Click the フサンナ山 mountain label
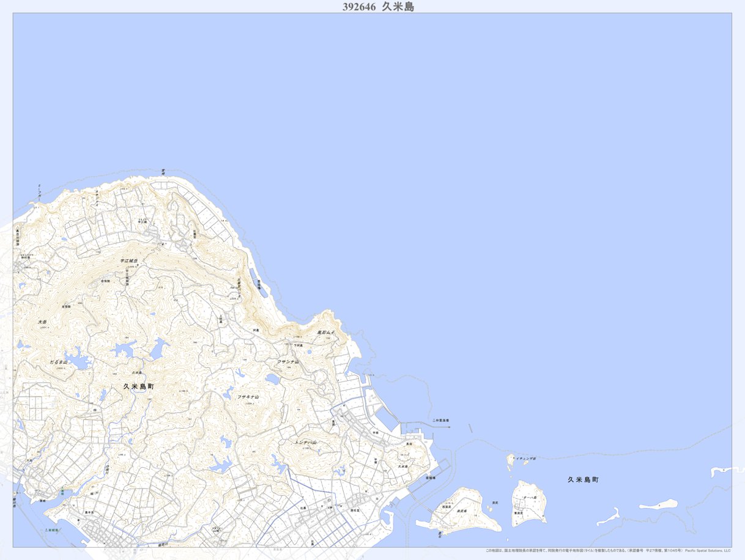This screenshot has width=745, height=560. pos(288,362)
